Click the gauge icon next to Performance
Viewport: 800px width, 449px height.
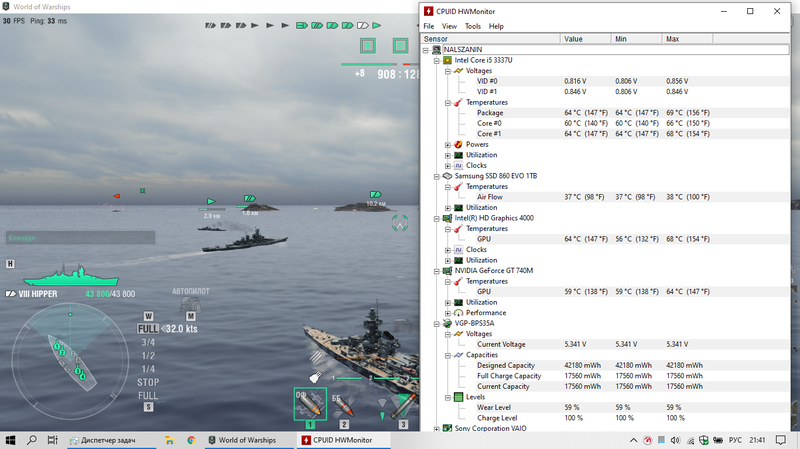(x=458, y=313)
